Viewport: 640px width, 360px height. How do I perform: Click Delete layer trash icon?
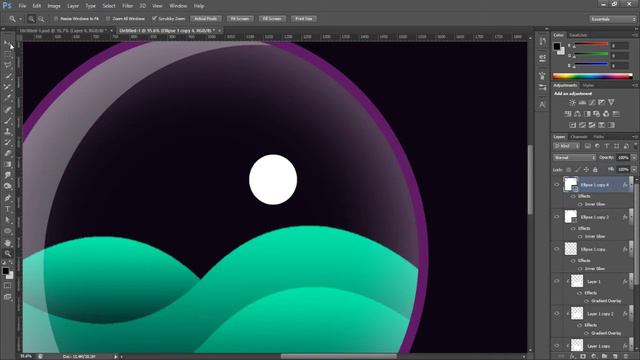(x=627, y=357)
